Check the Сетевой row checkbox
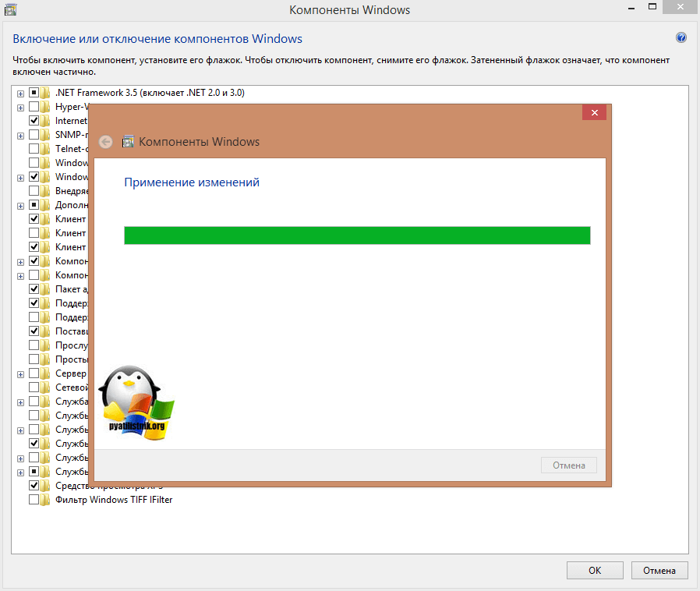Viewport: 700px width, 591px height. pos(34,387)
